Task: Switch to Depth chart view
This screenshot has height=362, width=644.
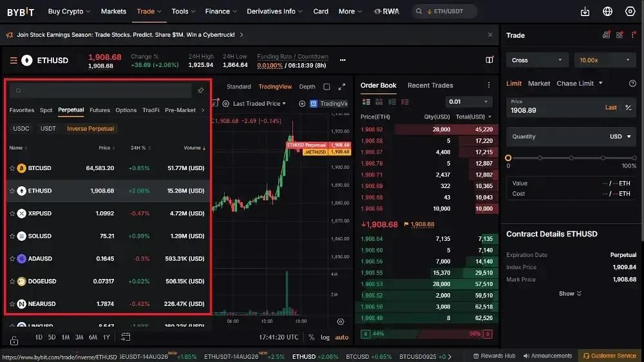Action: 307,87
